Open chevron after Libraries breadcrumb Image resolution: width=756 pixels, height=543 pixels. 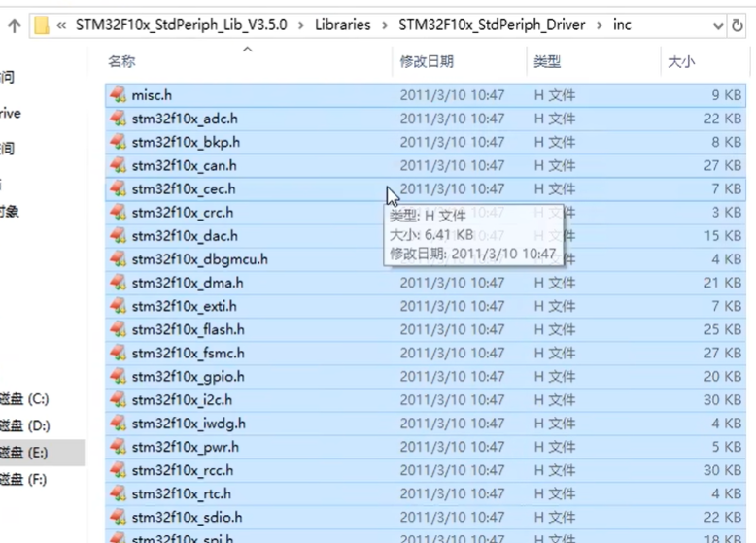pos(384,25)
